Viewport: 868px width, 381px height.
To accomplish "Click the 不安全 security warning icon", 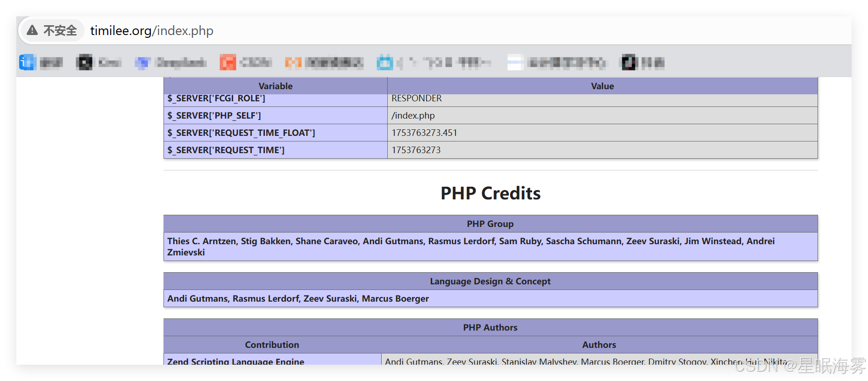I will (x=32, y=30).
